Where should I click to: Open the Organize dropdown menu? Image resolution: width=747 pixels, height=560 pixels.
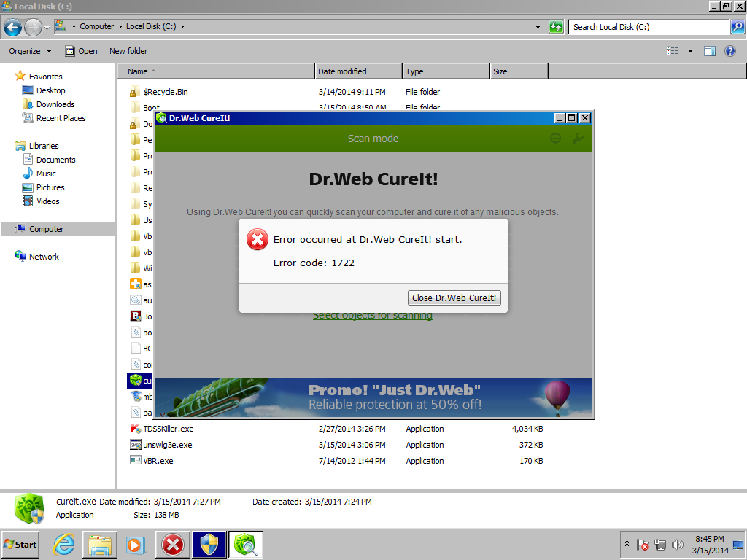pos(30,51)
